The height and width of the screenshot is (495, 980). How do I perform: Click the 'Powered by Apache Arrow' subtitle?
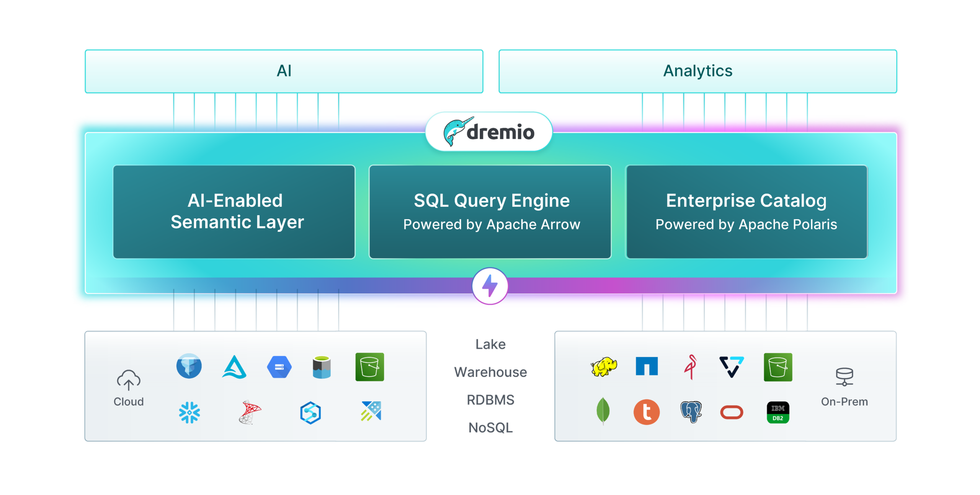tap(492, 224)
